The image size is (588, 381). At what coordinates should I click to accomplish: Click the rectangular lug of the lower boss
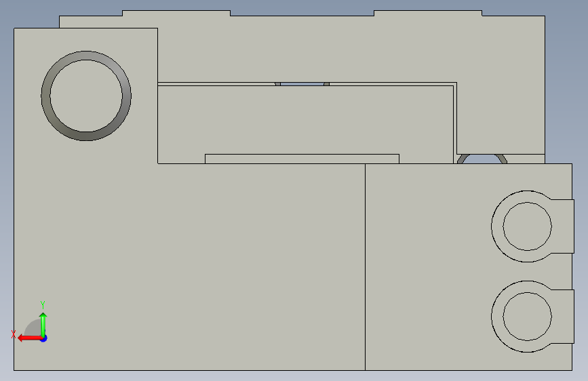[x=562, y=317]
